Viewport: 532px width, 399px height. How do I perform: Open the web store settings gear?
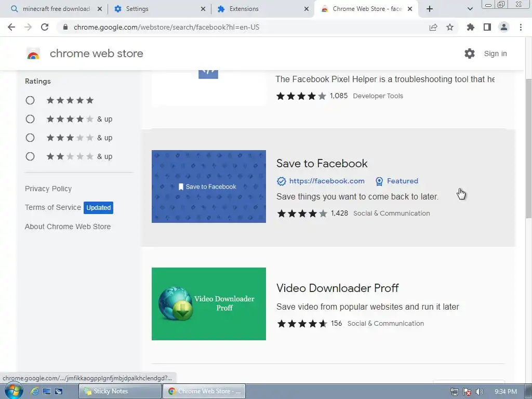click(470, 54)
